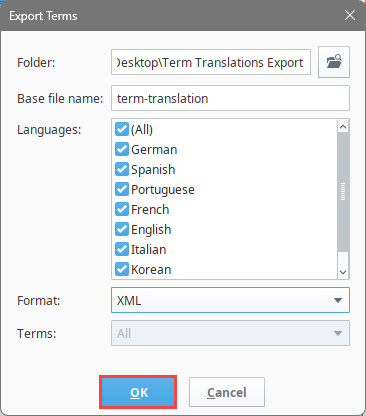Click the languages list scroll down arrow

tap(343, 272)
